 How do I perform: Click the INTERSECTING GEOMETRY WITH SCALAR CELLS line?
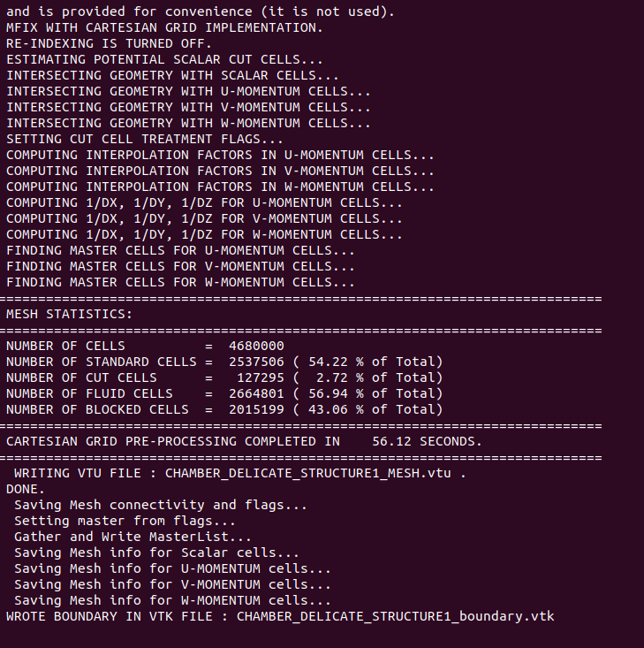[x=176, y=75]
